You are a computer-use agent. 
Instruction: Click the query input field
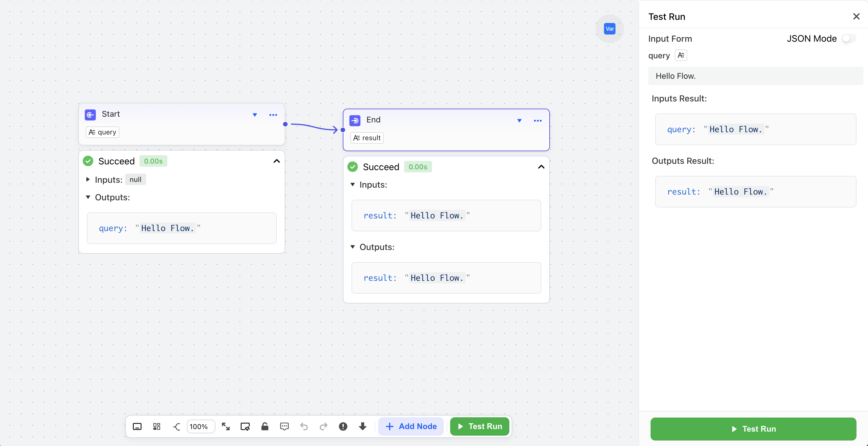point(755,76)
